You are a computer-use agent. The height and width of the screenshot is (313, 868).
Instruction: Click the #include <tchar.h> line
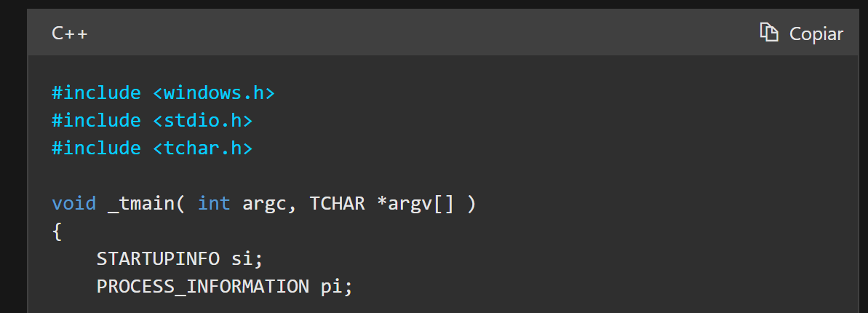(x=152, y=148)
